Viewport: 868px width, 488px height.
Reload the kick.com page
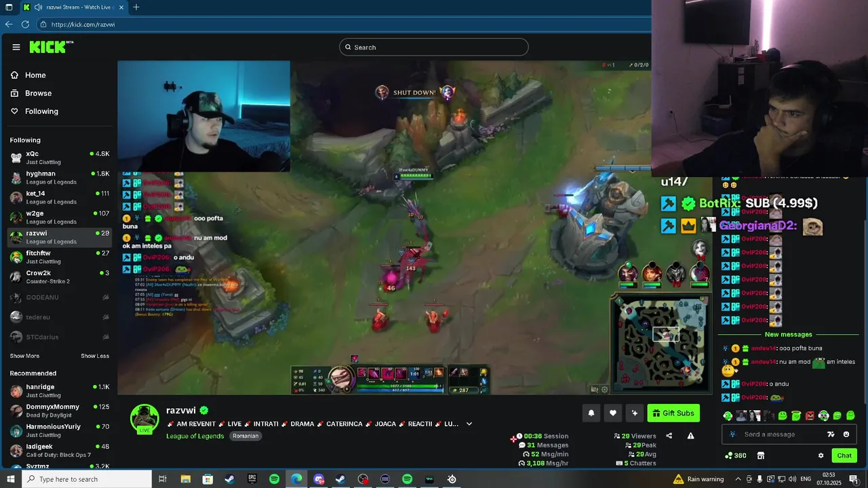(25, 24)
